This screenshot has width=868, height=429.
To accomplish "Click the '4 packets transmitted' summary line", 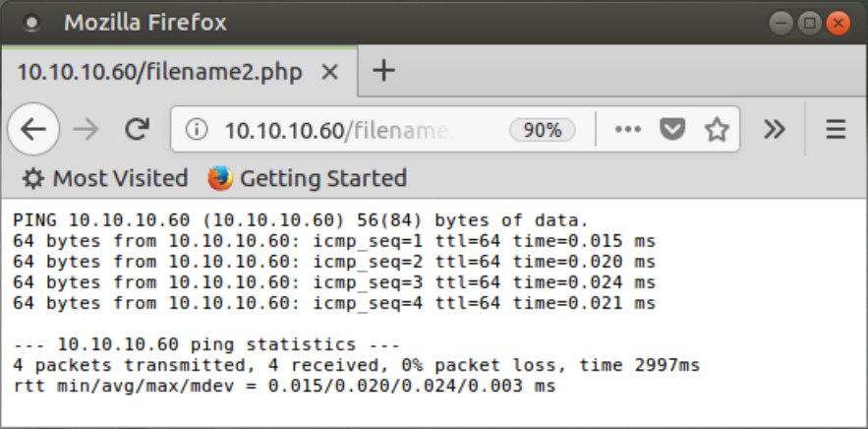I will pyautogui.click(x=357, y=365).
